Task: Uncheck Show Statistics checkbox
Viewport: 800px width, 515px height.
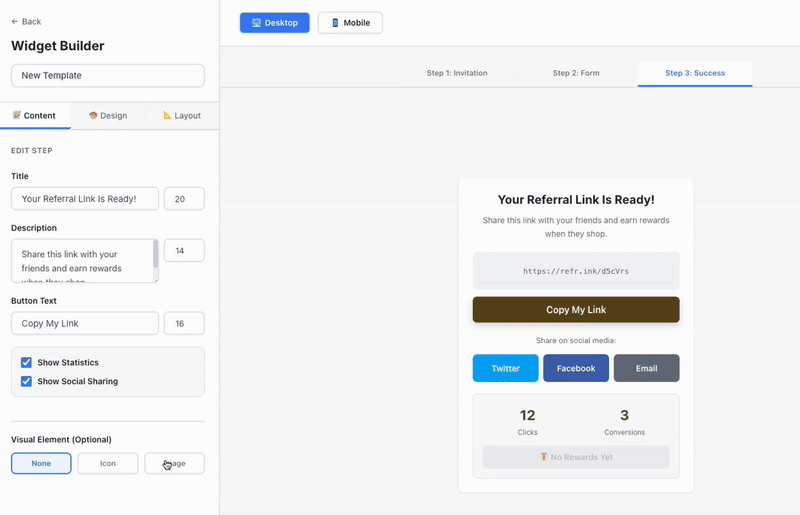Action: [x=27, y=363]
